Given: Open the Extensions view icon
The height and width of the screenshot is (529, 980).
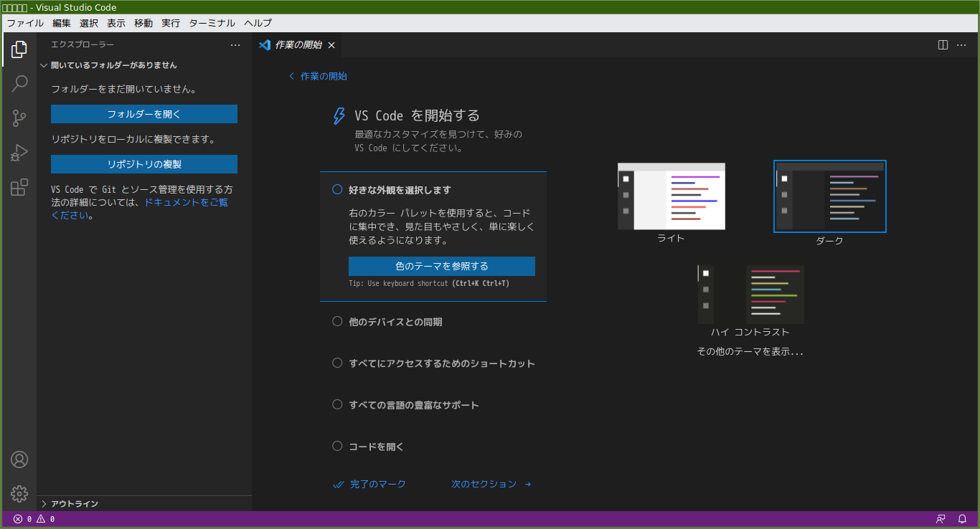Looking at the screenshot, I should [19, 187].
